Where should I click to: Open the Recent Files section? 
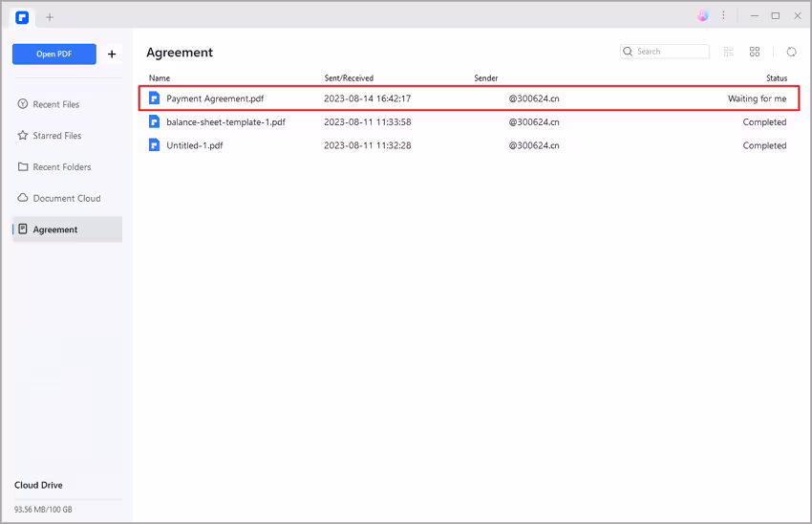click(x=55, y=104)
